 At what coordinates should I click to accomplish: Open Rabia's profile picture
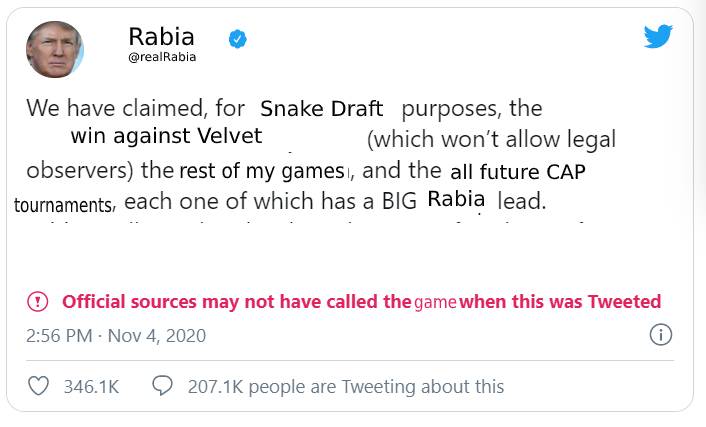tap(55, 48)
